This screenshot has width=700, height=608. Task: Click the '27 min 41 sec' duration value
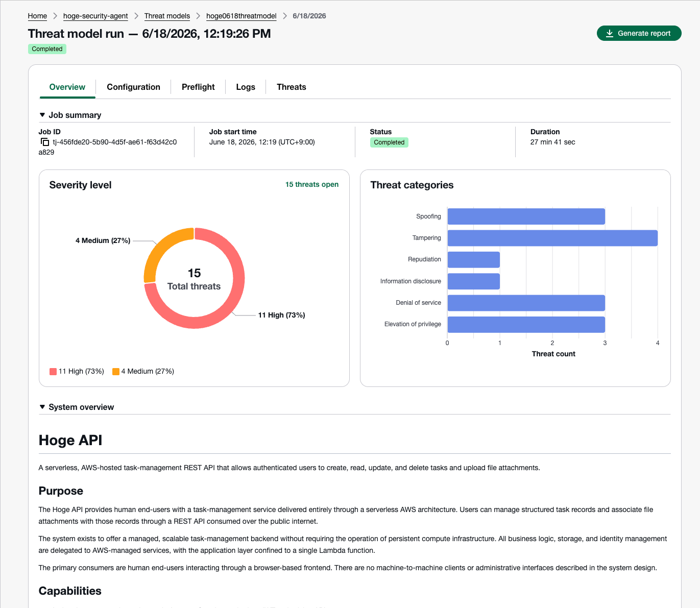click(552, 142)
